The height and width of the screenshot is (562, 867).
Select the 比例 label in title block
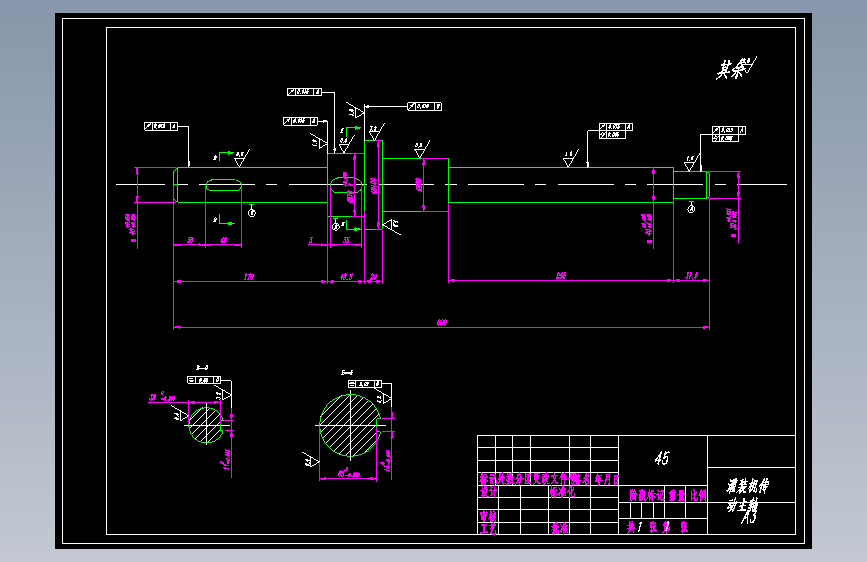coord(698,495)
